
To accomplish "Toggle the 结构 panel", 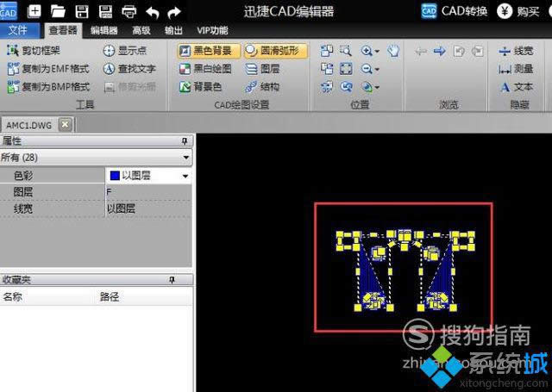I will click(262, 86).
